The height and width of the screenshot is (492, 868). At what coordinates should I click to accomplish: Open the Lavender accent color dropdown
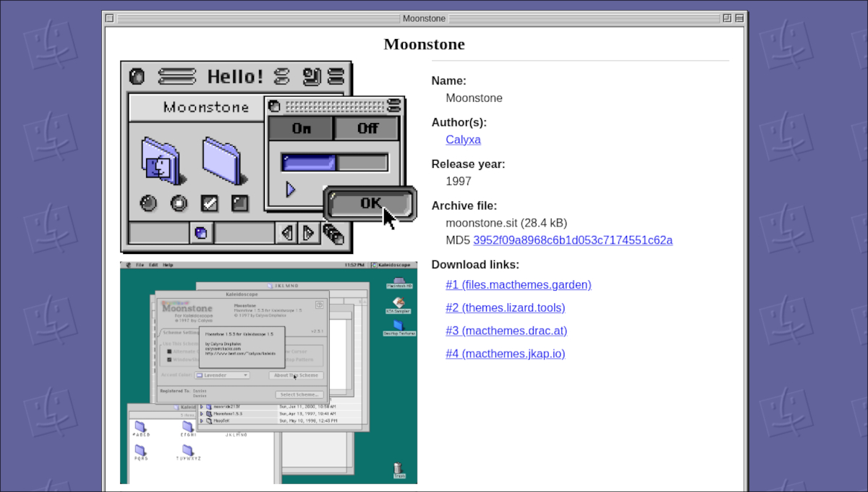tap(222, 376)
